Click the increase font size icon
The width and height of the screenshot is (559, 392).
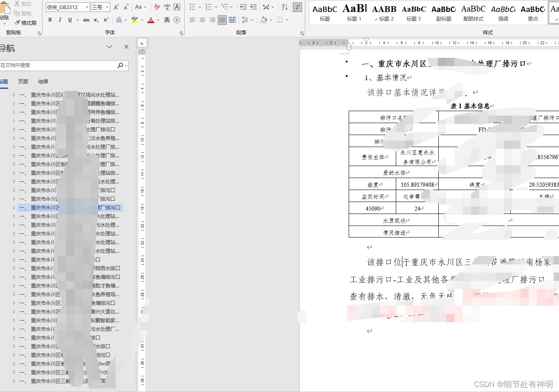click(x=117, y=7)
